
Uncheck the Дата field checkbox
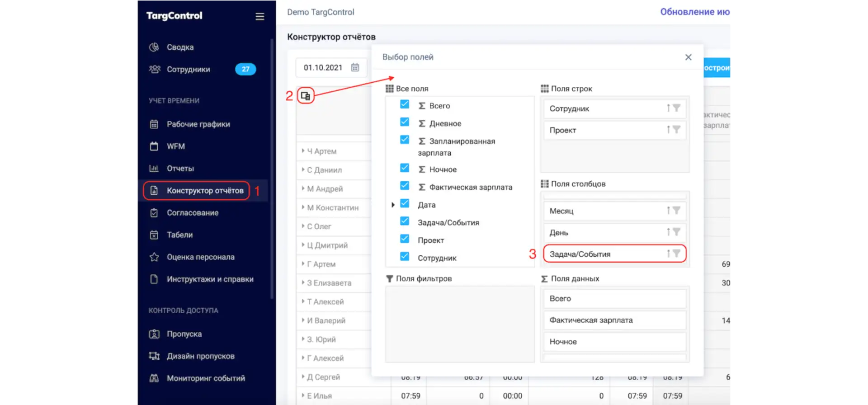point(405,203)
